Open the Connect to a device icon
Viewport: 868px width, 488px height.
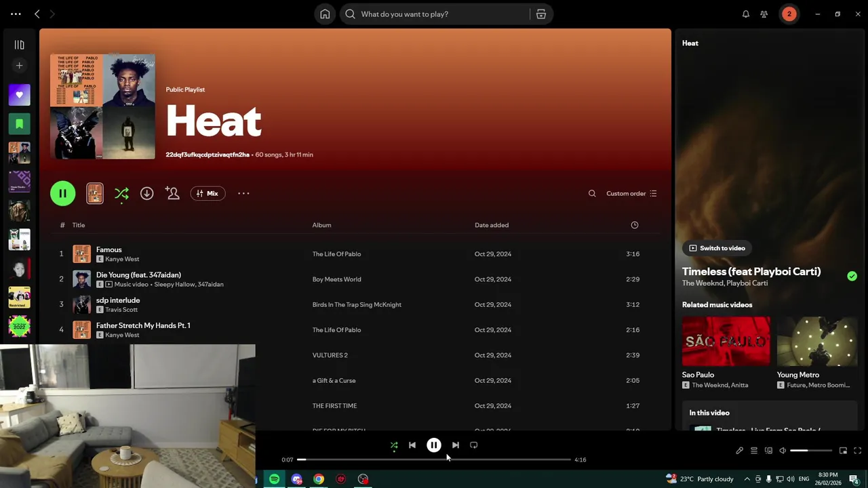coord(768,451)
